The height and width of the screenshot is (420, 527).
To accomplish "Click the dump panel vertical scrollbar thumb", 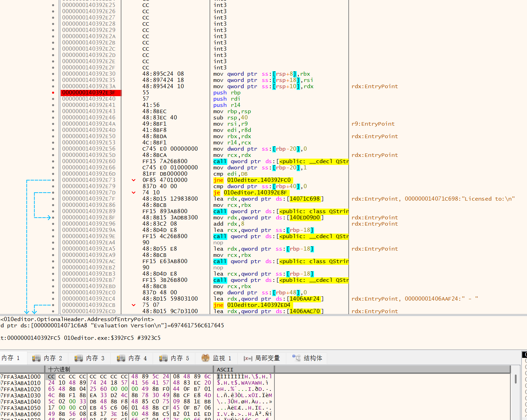I will tap(516, 379).
